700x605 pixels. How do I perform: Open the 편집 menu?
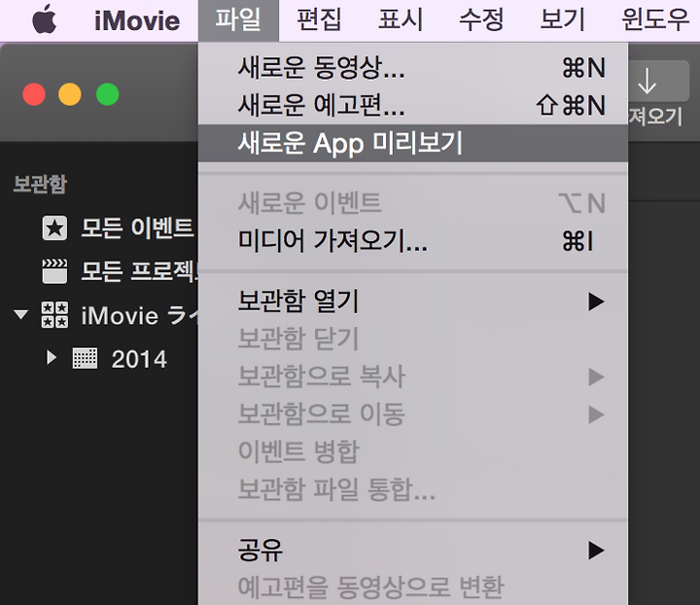[319, 20]
